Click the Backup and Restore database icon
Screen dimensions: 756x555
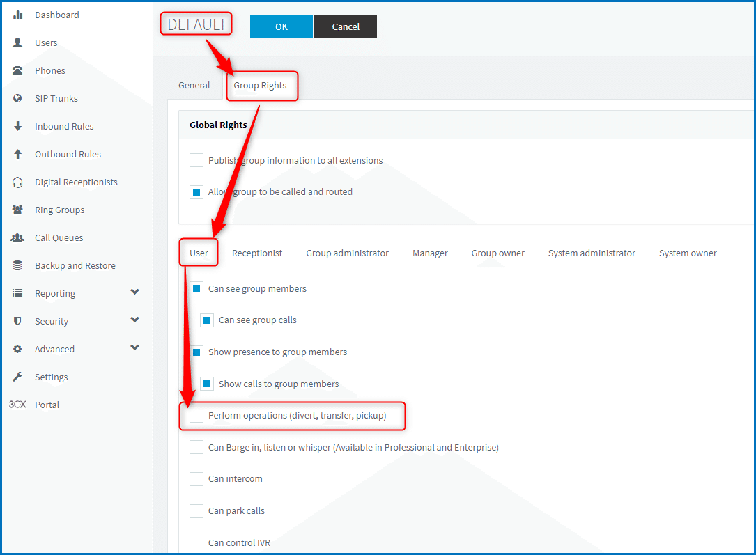tap(18, 265)
